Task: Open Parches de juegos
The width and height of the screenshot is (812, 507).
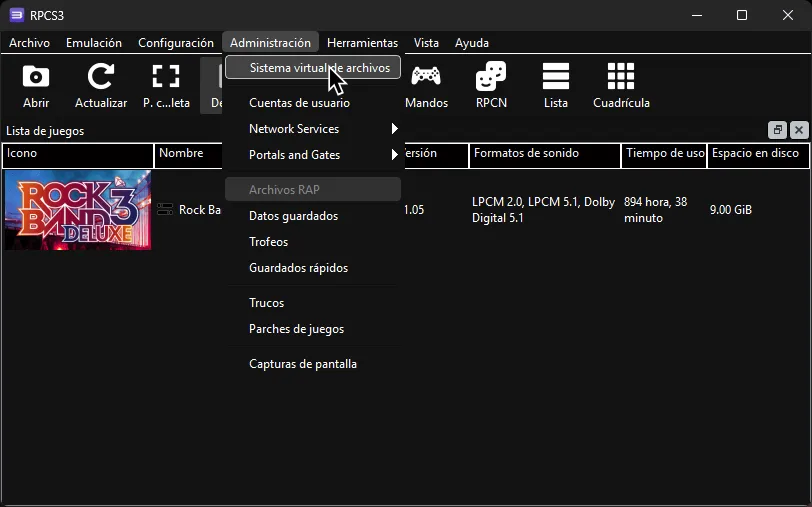Action: pos(313,329)
